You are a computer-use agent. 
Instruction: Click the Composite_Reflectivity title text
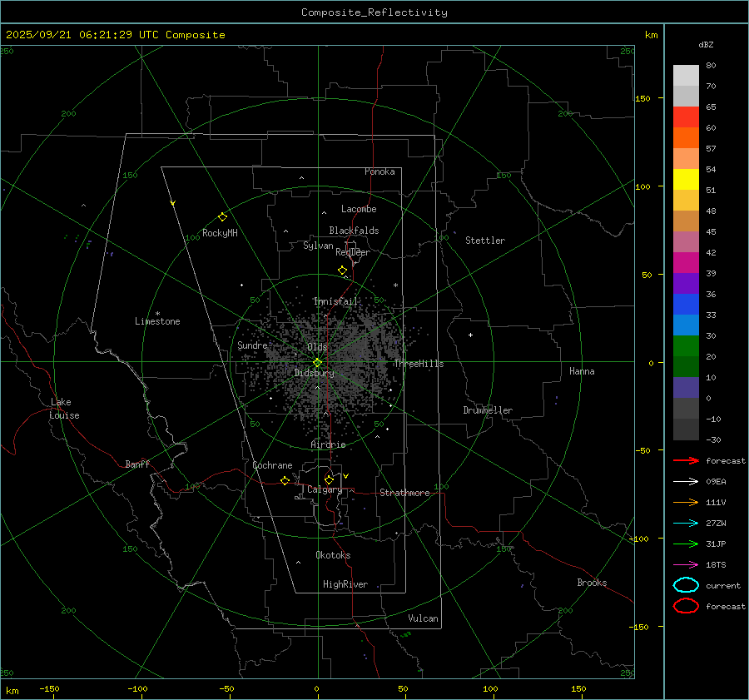374,12
